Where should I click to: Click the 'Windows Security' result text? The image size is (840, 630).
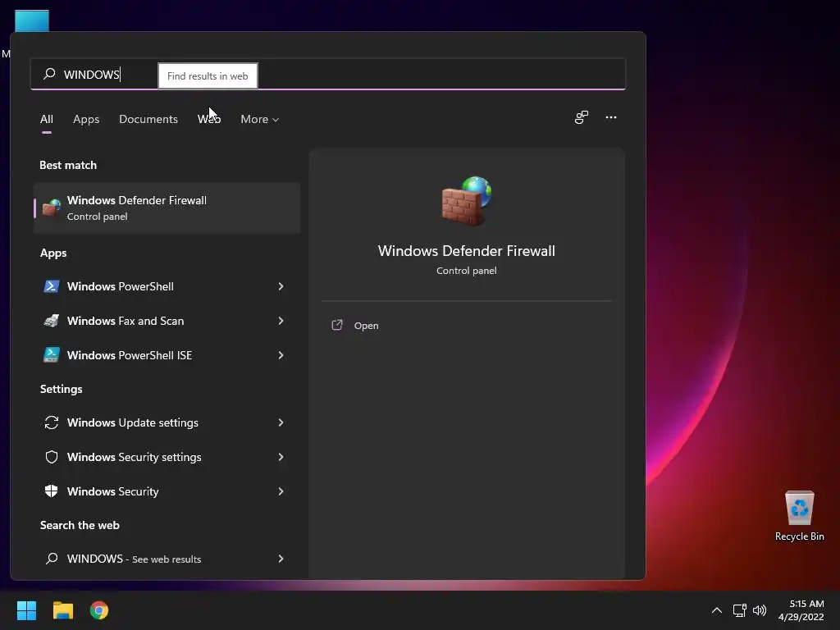[113, 491]
